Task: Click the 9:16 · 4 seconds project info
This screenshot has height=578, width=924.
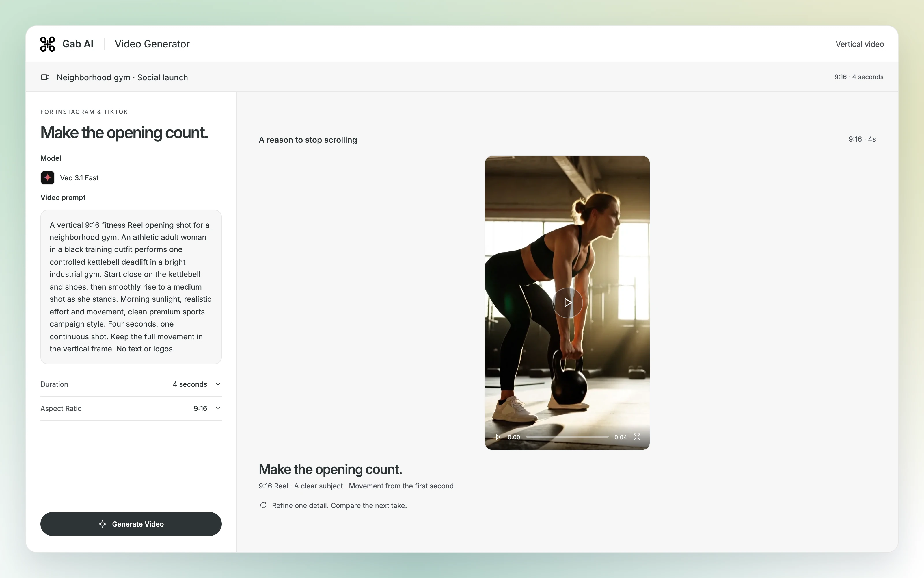Action: click(859, 77)
